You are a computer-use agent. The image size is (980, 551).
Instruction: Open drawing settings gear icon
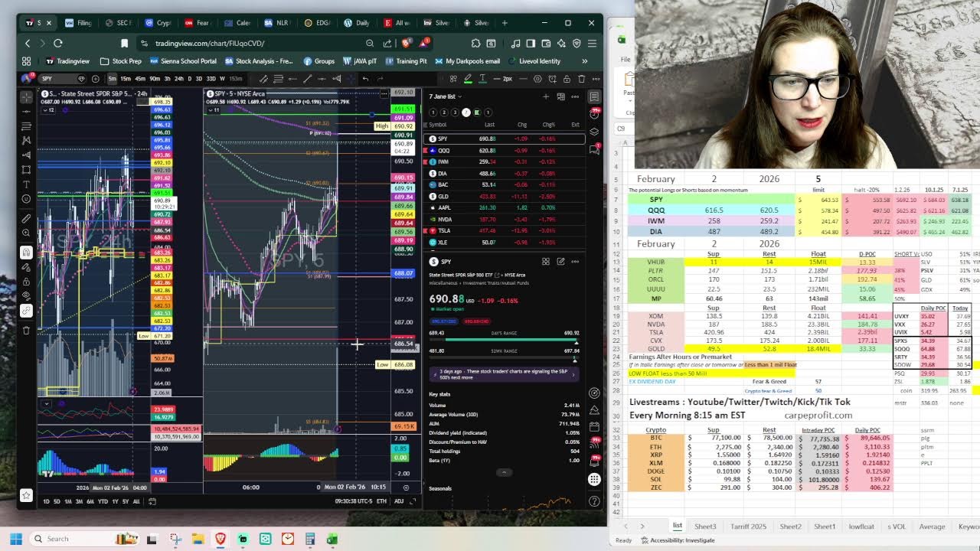pyautogui.click(x=537, y=78)
